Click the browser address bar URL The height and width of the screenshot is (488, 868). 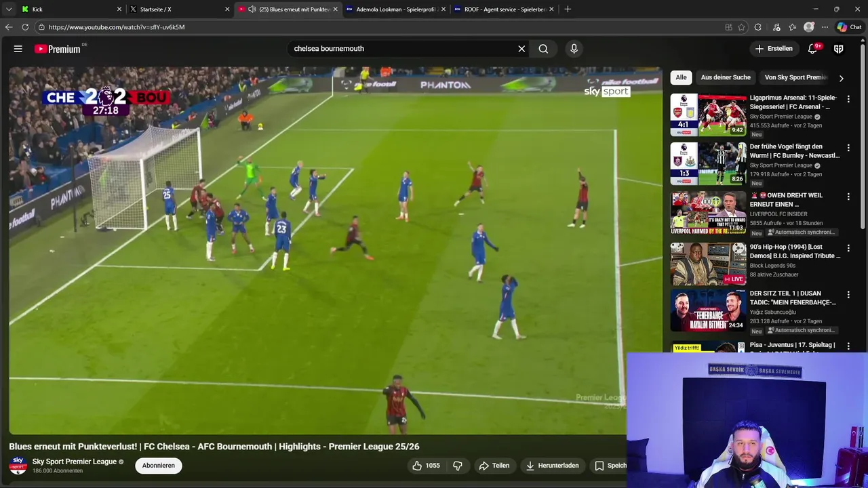[117, 27]
